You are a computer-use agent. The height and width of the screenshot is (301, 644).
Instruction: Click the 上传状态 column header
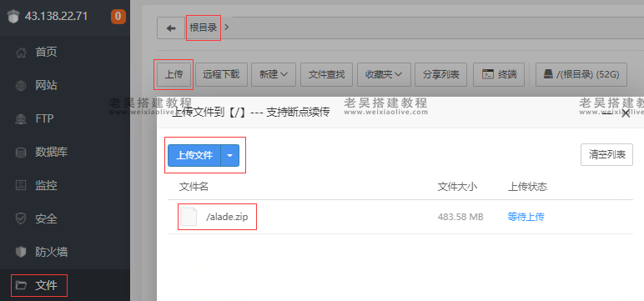[527, 187]
